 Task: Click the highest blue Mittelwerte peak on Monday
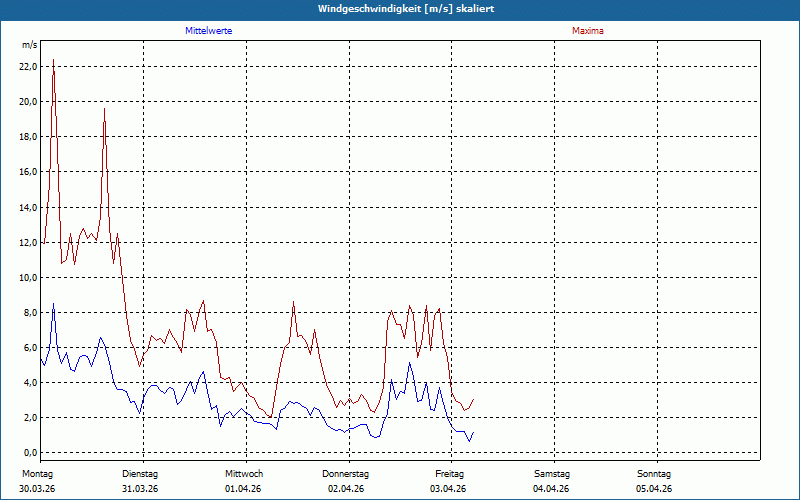click(53, 304)
